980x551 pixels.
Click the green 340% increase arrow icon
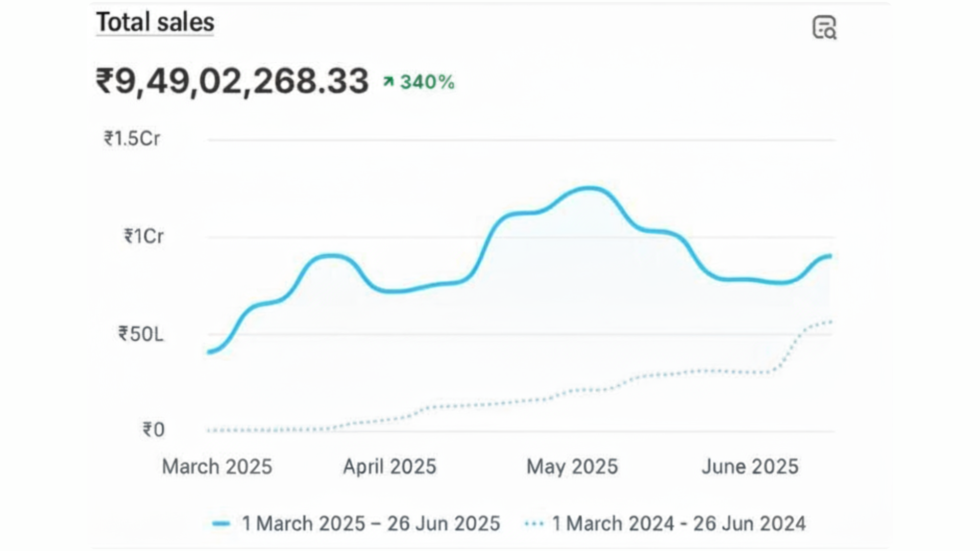pos(388,82)
